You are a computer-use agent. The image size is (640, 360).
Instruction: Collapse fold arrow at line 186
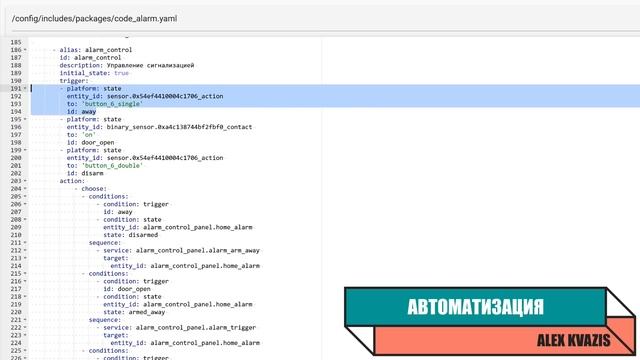point(25,50)
